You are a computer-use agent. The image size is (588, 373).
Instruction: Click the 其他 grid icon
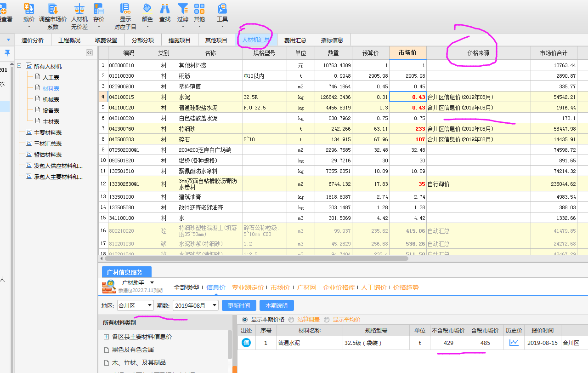click(199, 9)
